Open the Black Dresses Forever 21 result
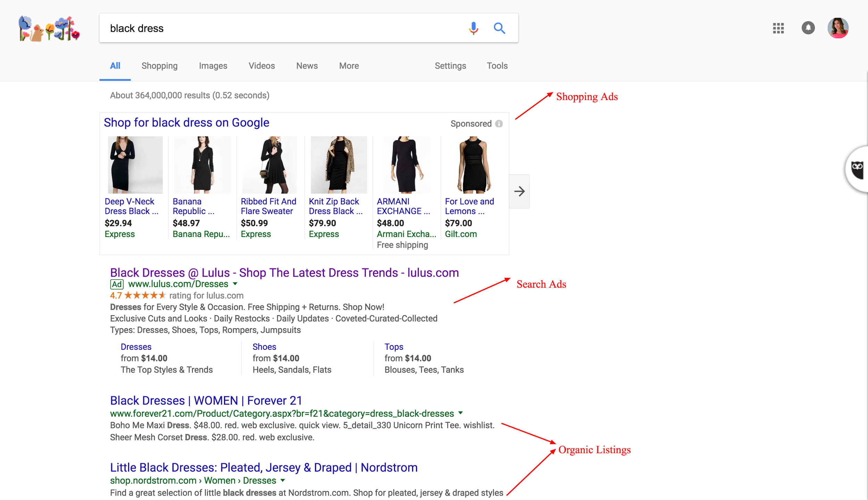This screenshot has width=868, height=500. coord(206,401)
